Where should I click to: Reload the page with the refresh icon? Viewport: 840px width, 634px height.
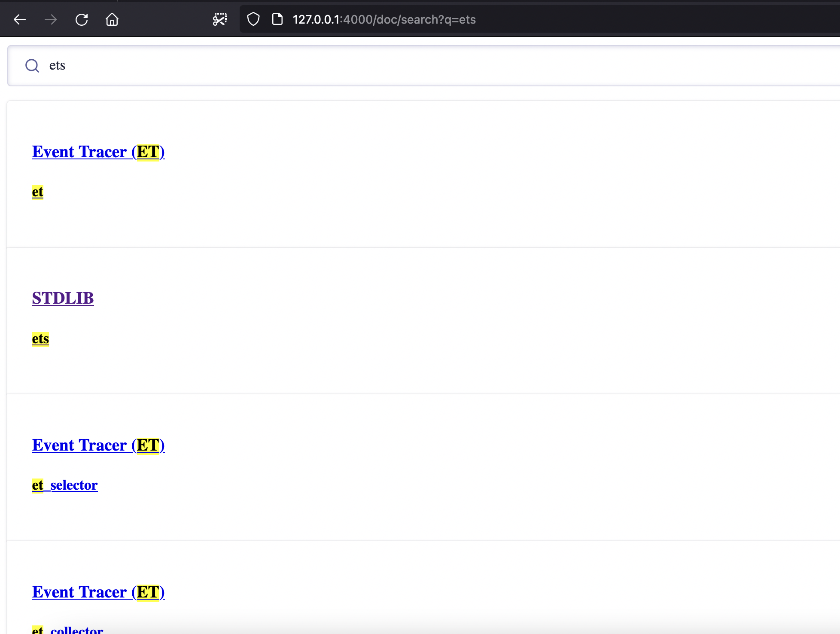point(82,19)
